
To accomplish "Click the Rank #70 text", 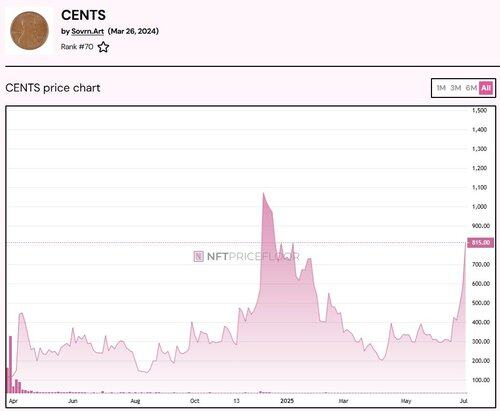I will click(x=77, y=47).
